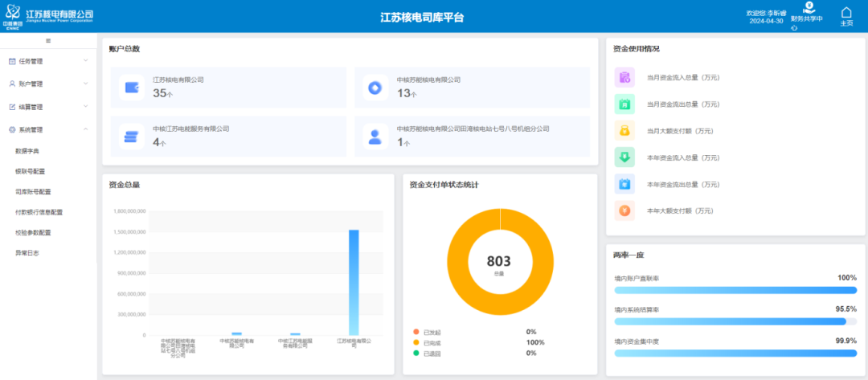Click the orange 本年大额支付额 yen icon
The image size is (868, 380).
point(624,210)
